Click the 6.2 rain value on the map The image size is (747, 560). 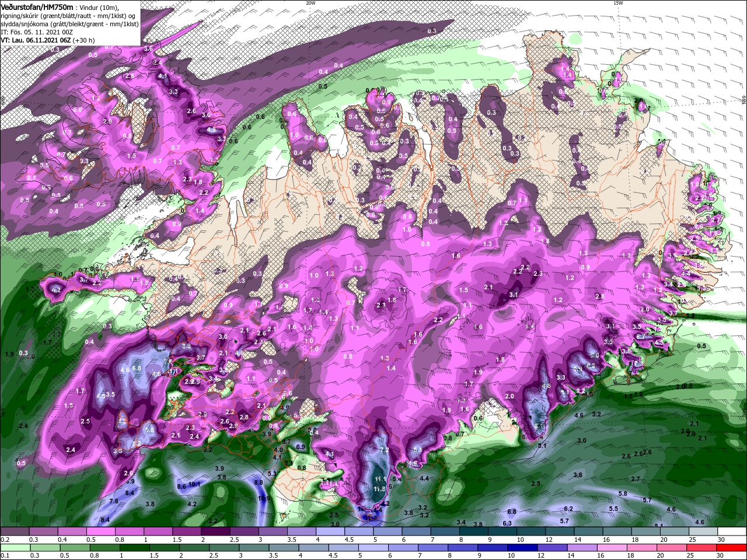pos(568,509)
